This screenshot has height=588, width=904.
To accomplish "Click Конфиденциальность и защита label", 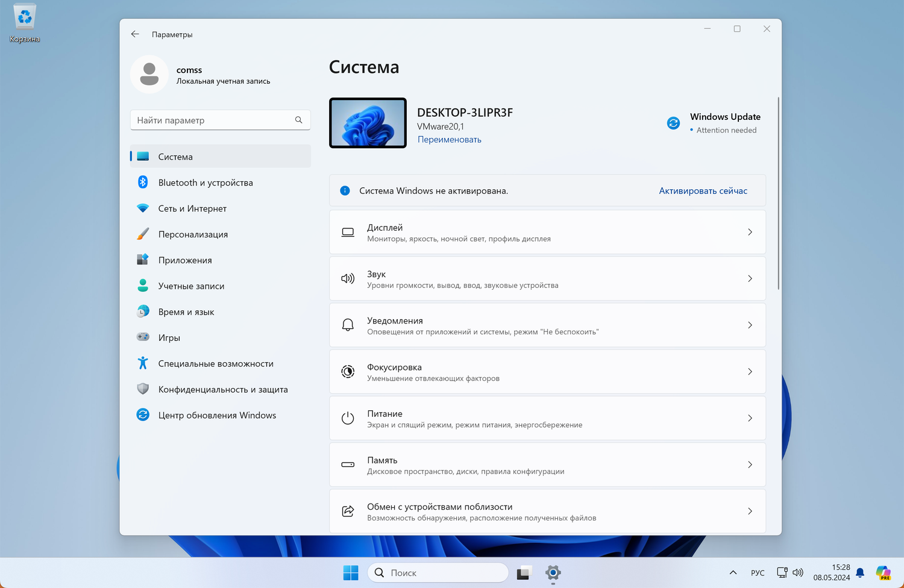I will [223, 390].
